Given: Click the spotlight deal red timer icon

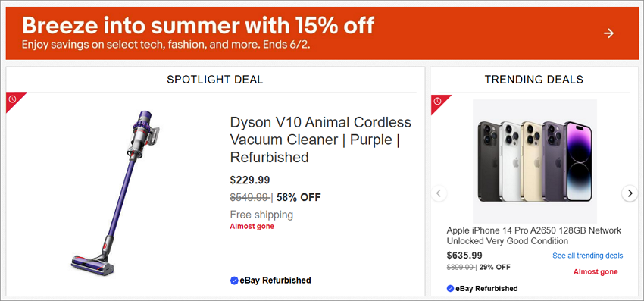Looking at the screenshot, I should [13, 99].
